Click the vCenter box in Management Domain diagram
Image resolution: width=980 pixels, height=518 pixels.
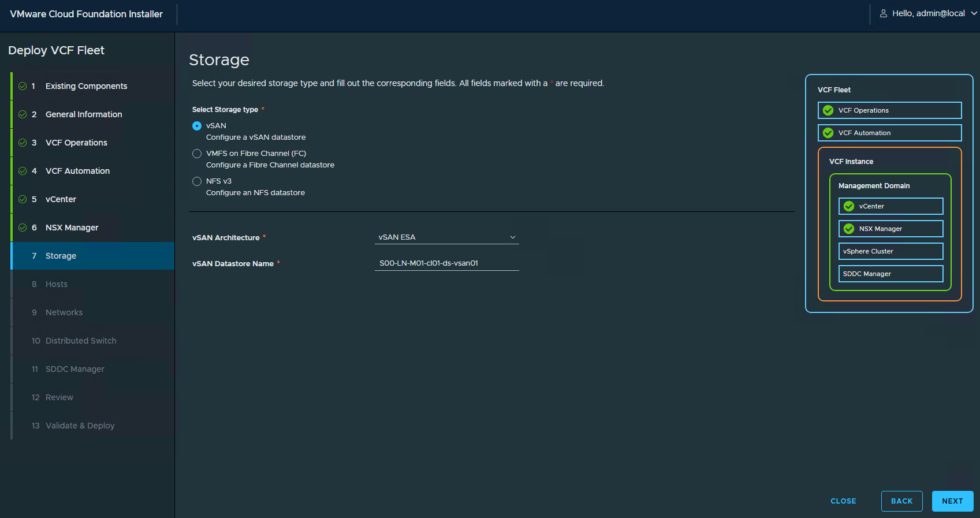(890, 206)
